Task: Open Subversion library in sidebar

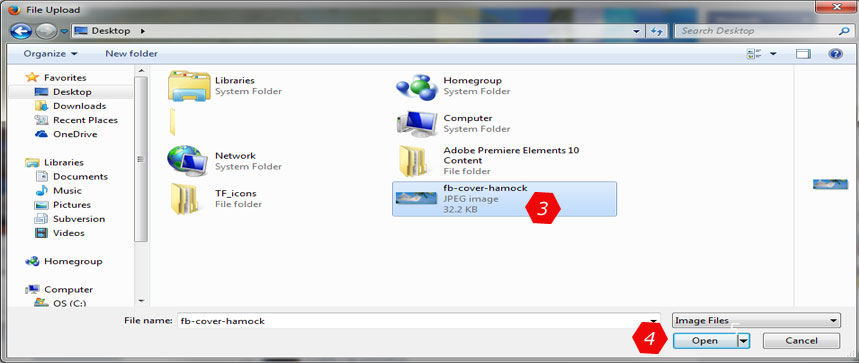Action: [69, 219]
